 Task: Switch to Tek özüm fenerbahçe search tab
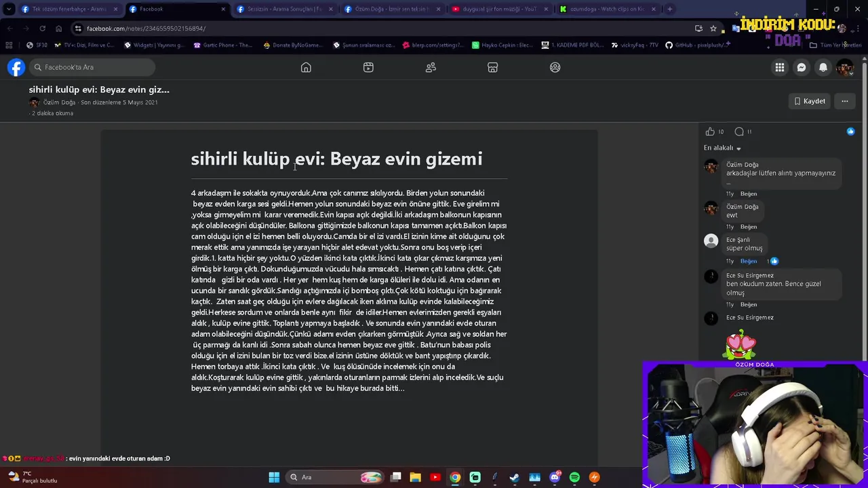coord(69,9)
